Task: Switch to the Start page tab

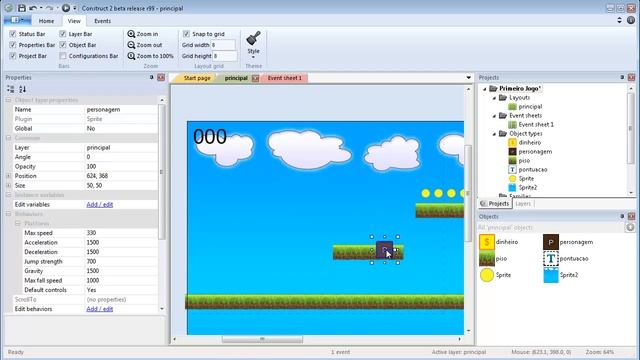Action: point(197,78)
